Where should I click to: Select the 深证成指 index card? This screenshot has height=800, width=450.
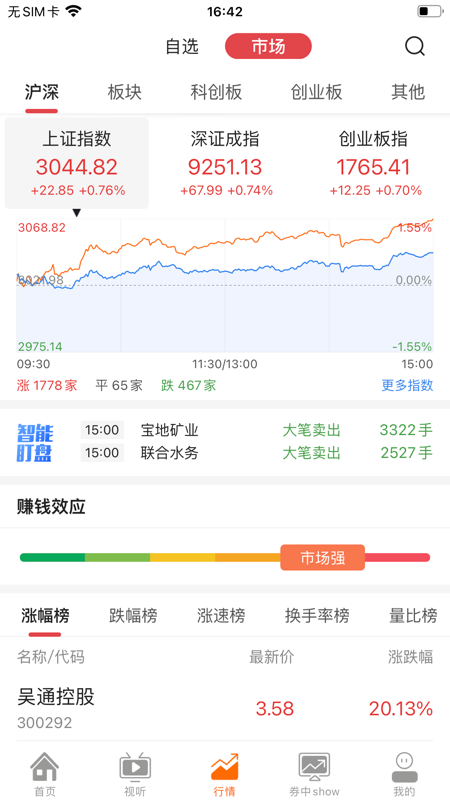click(225, 163)
